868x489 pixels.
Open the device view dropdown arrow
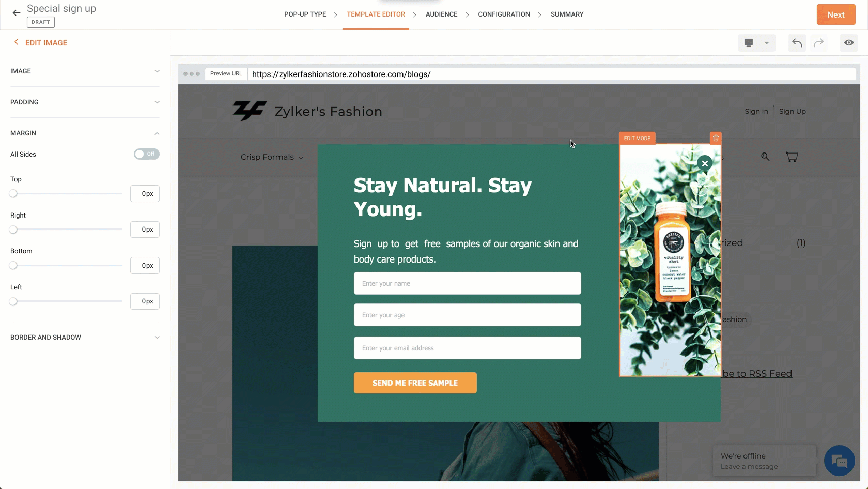(767, 43)
